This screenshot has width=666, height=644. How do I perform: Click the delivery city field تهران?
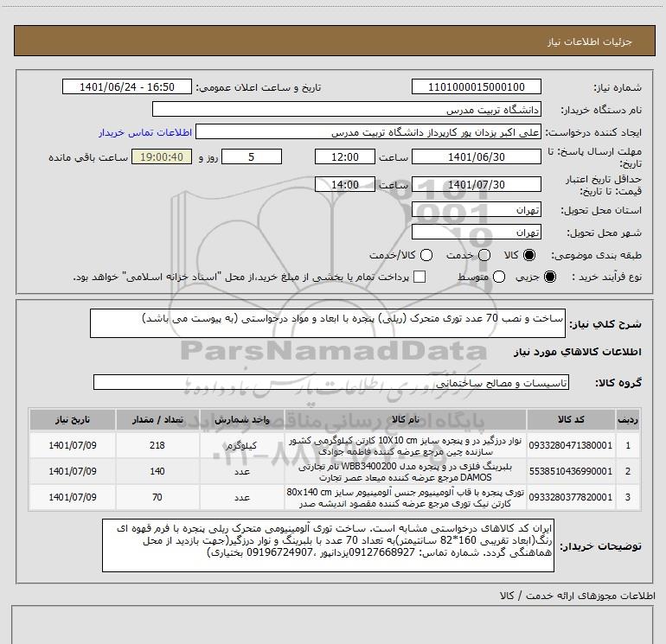(476, 233)
